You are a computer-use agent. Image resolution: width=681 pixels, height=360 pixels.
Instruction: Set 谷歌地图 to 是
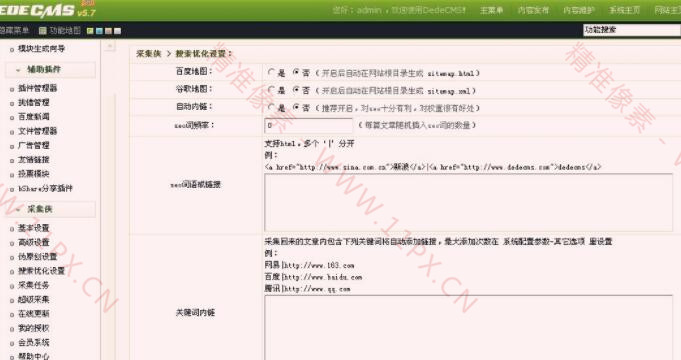coord(272,90)
